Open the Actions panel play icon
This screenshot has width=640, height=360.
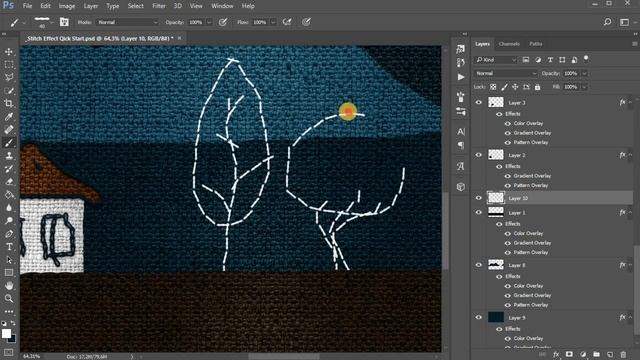461,77
